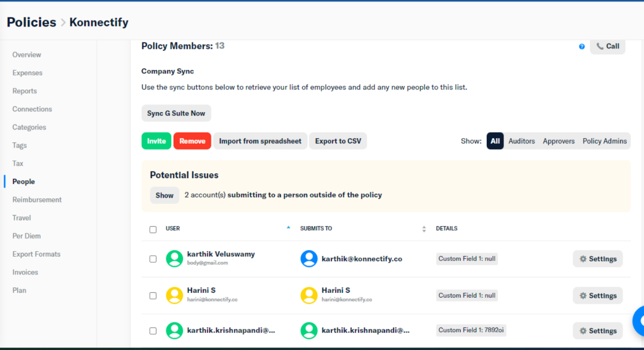The height and width of the screenshot is (350, 644).
Task: Click karthik.krishnapandi avatar in Submits To column
Action: pyautogui.click(x=309, y=330)
